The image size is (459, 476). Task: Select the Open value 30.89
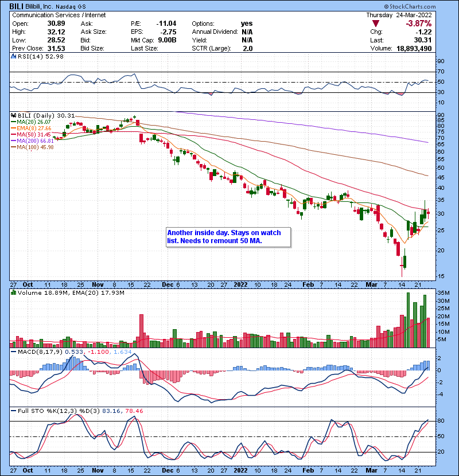pyautogui.click(x=56, y=24)
